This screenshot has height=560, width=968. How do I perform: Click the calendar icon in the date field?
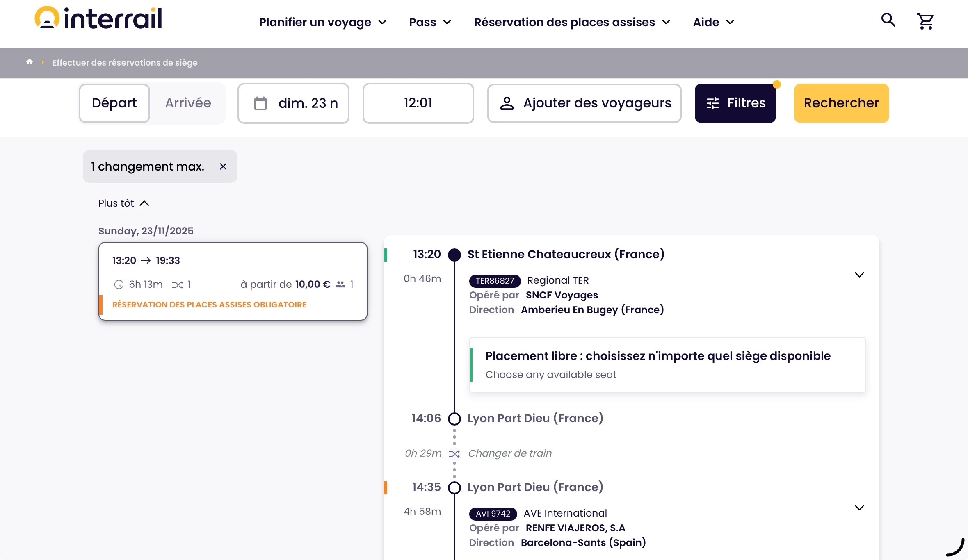click(260, 103)
